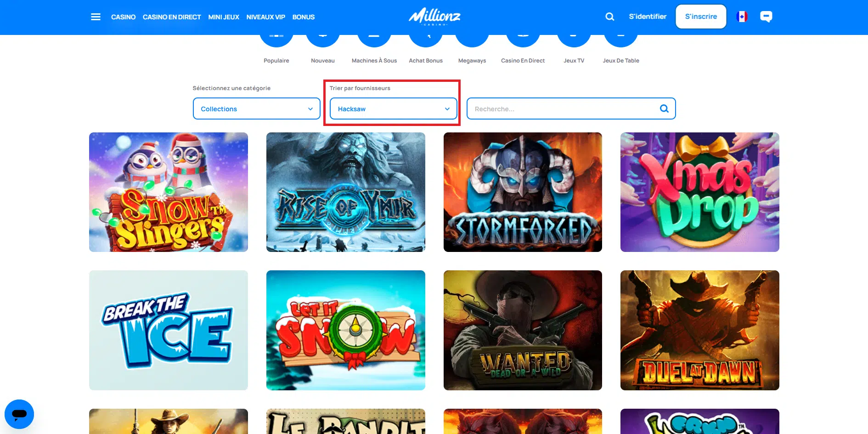Go to CASINO EN DIRECT menu item
Screen dimensions: 868x434
[172, 17]
